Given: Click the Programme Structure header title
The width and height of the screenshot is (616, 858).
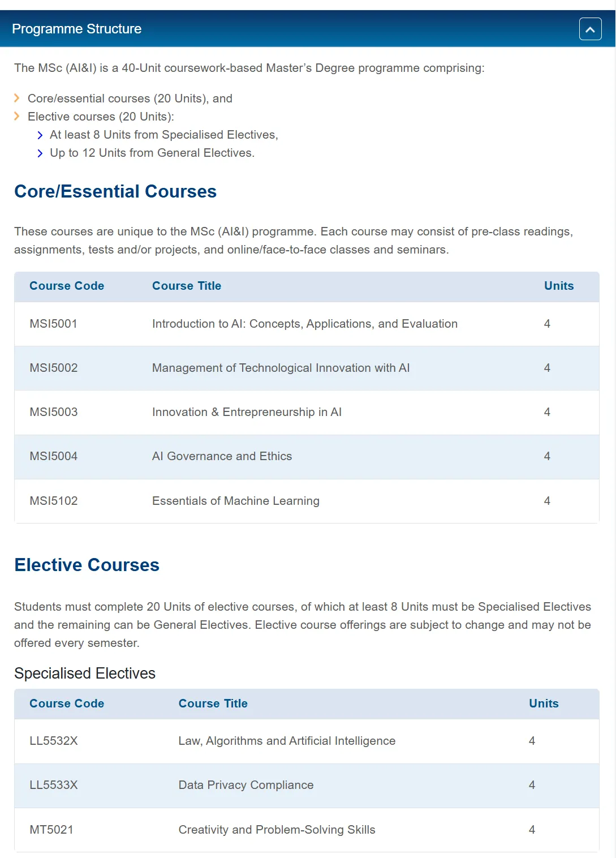Looking at the screenshot, I should pyautogui.click(x=77, y=29).
